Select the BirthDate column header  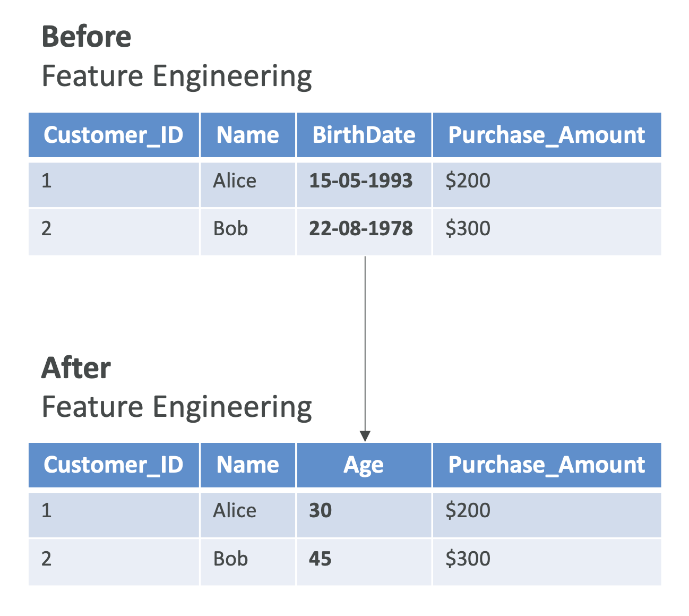pos(364,135)
